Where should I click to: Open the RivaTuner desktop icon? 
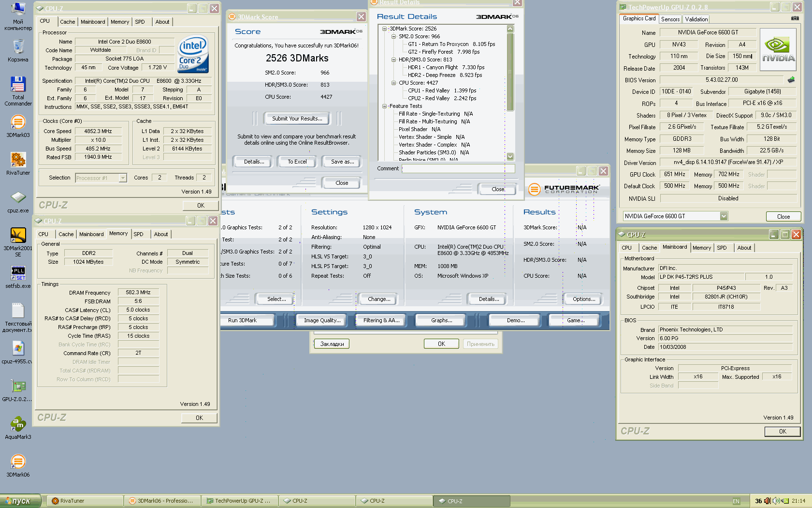coord(18,164)
